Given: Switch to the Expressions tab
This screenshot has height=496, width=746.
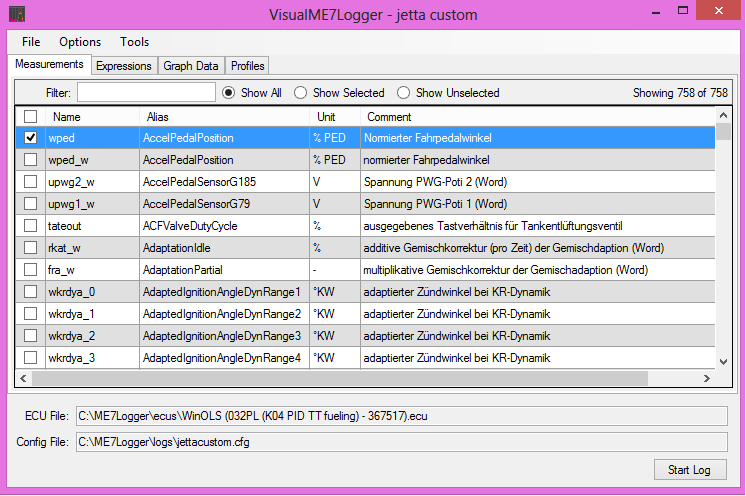Looking at the screenshot, I should point(124,66).
